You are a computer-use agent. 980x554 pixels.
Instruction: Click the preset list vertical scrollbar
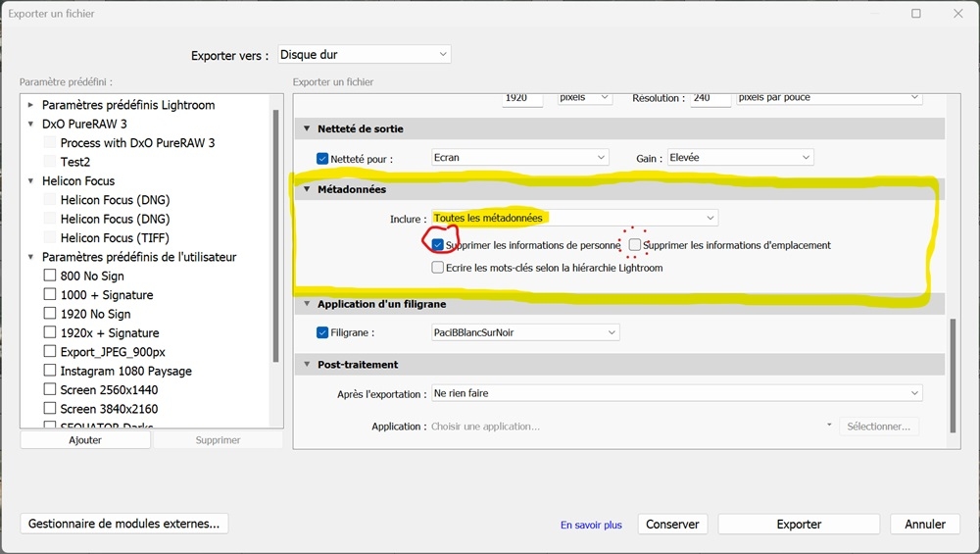pos(275,235)
